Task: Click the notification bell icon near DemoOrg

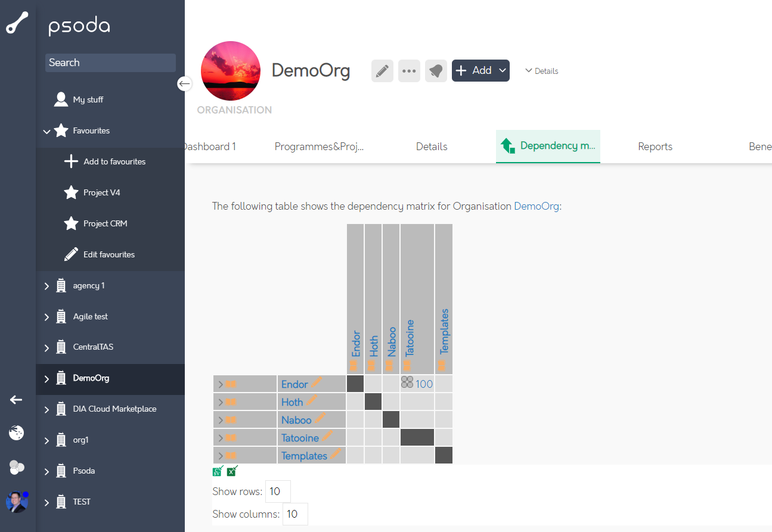Action: tap(436, 71)
